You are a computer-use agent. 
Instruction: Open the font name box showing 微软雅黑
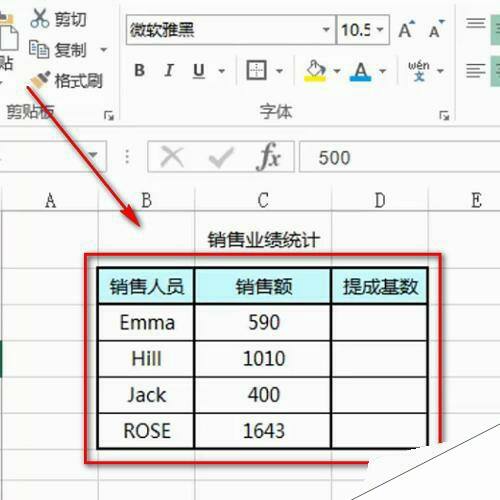(x=231, y=30)
